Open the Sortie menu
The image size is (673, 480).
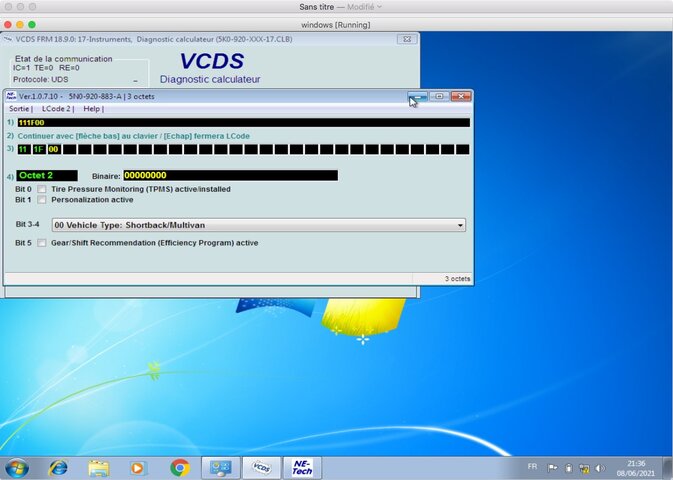point(19,109)
